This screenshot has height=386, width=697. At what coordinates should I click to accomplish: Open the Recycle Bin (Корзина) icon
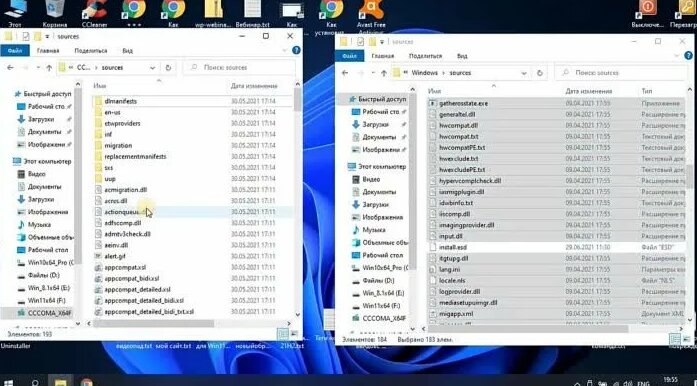coord(55,13)
